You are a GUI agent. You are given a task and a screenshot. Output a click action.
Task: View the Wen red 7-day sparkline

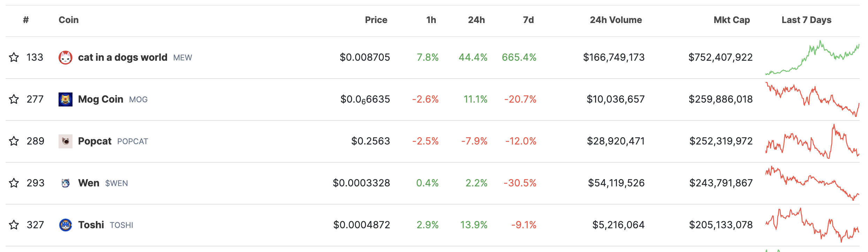[x=812, y=183]
